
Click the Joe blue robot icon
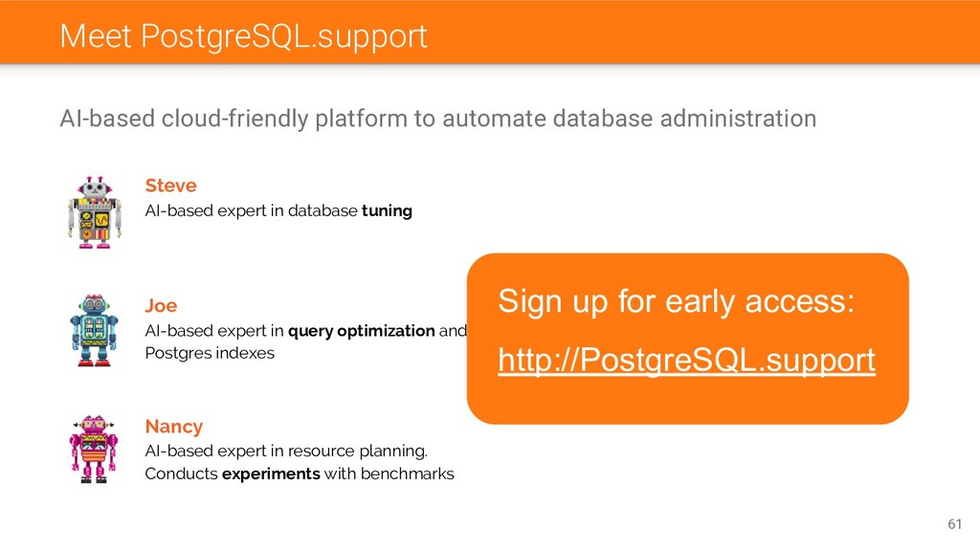(94, 330)
